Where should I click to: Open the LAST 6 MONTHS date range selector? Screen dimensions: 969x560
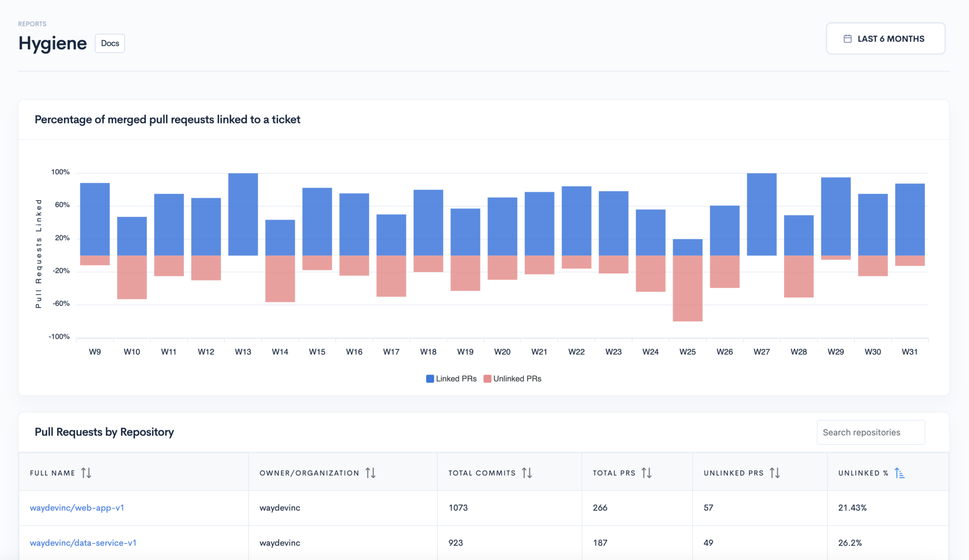click(x=885, y=38)
